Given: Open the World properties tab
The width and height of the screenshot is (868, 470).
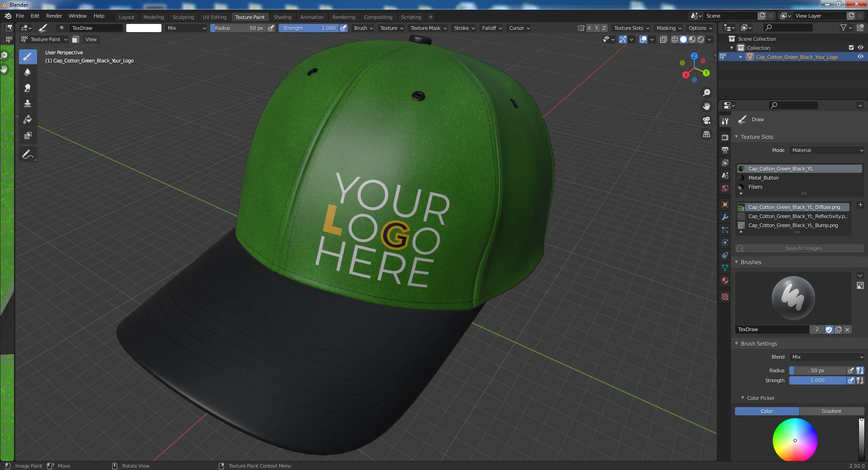Looking at the screenshot, I should point(725,188).
